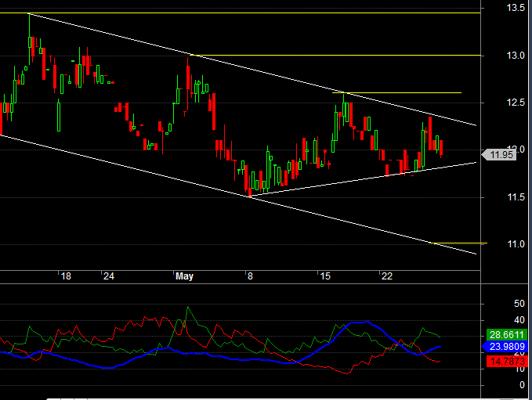
Task: Select the lower descending white channel trendline
Action: pos(238,194)
